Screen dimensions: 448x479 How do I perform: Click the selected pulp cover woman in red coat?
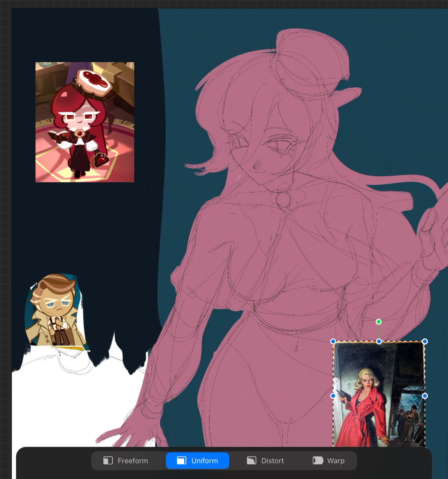coord(379,394)
